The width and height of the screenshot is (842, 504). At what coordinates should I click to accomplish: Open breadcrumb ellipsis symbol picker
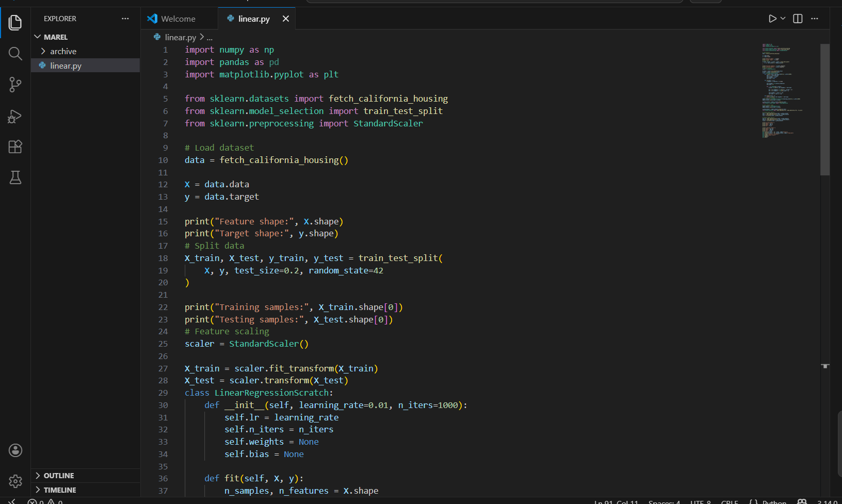coord(209,38)
